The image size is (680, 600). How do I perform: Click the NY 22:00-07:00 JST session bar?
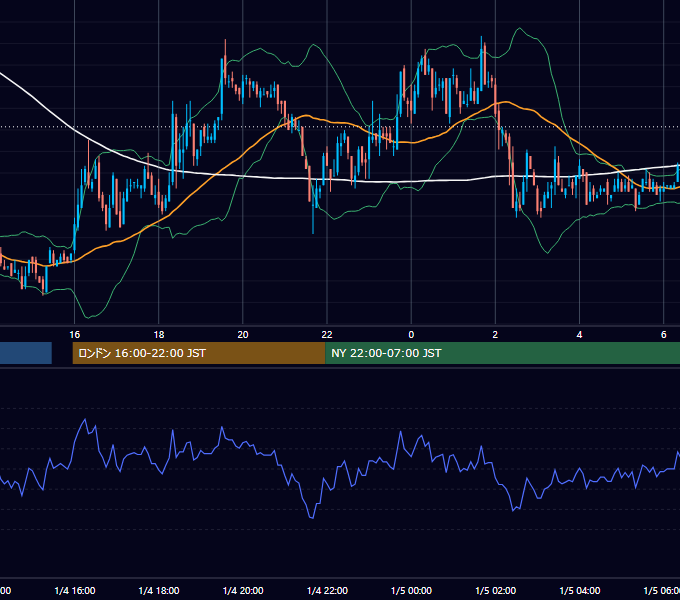point(502,353)
